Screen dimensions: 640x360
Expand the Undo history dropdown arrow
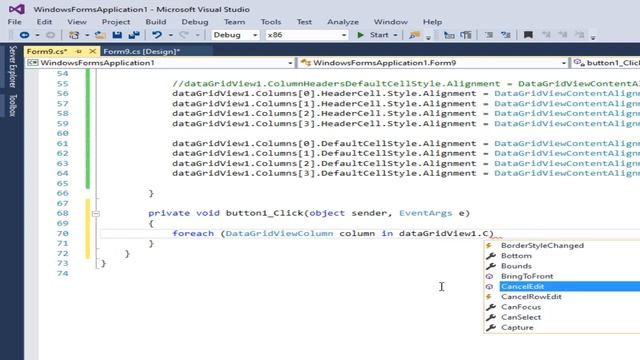171,36
